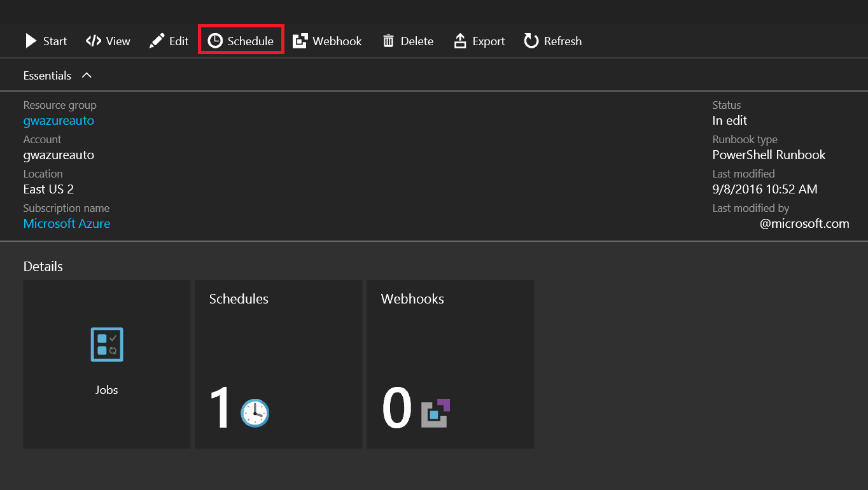Click the 'Runbook type' field label
This screenshot has height=490, width=868.
click(x=745, y=139)
